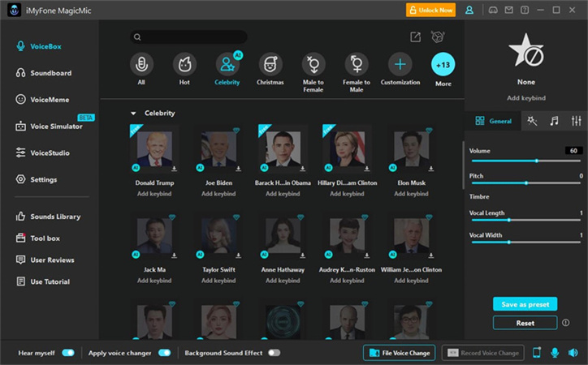Screen dimensions: 588x365
Task: Open Voice Simulator beta feature
Action: [49, 127]
